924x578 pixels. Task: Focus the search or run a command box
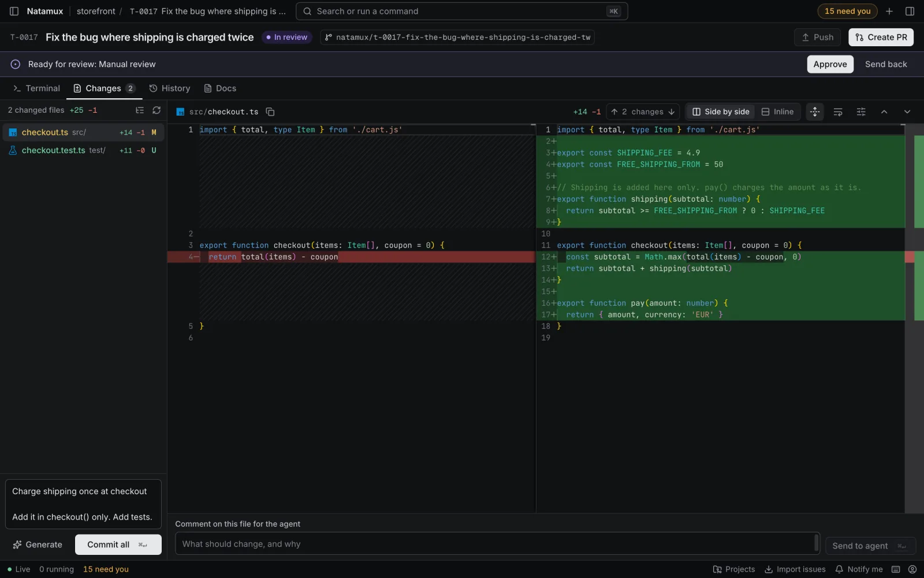point(461,11)
